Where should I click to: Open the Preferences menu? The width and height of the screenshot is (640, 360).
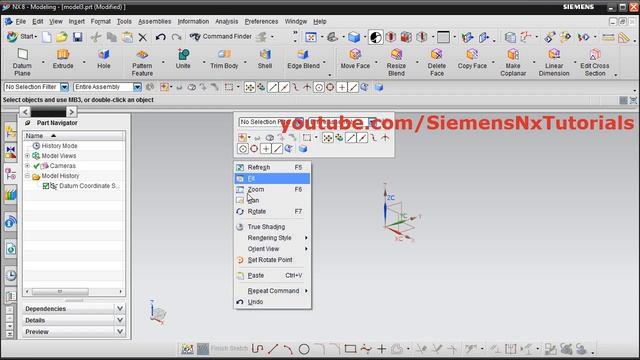coord(261,21)
